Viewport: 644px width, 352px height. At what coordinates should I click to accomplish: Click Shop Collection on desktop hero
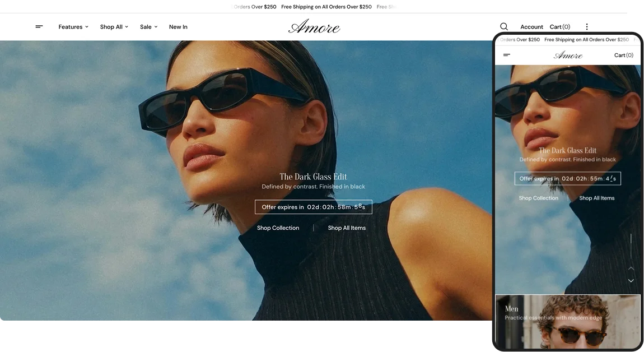278,228
